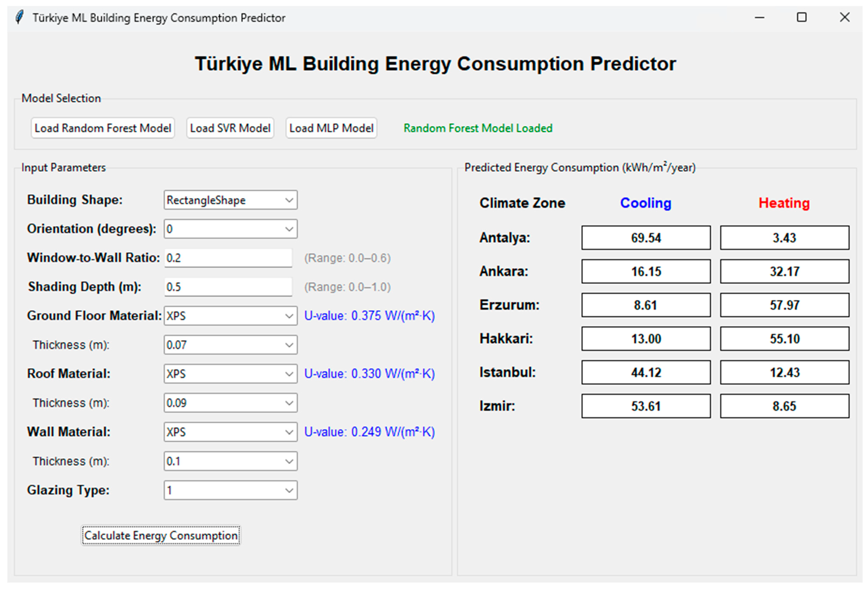Open the Glazing Type dropdown
This screenshot has height=589, width=868.
pos(289,490)
